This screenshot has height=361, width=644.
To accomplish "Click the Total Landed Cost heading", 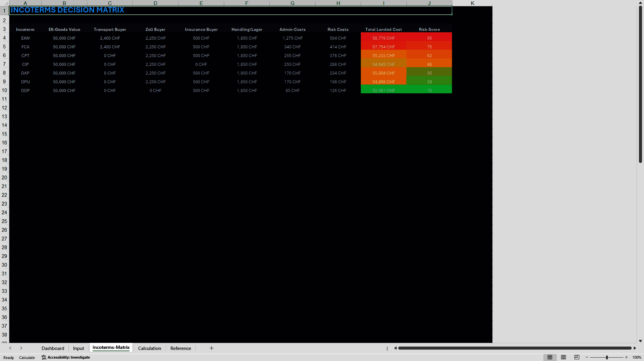I will coord(383,30).
